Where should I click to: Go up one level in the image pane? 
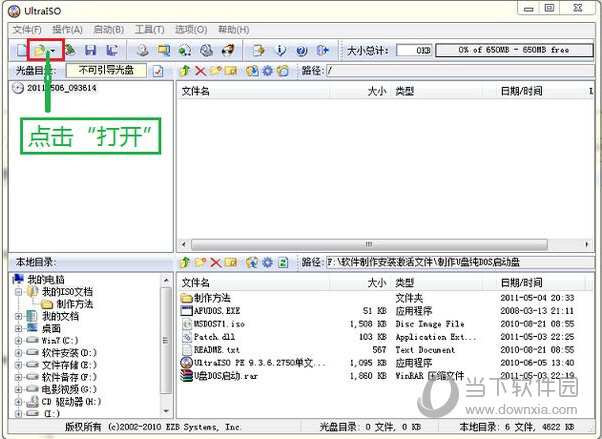coord(185,71)
